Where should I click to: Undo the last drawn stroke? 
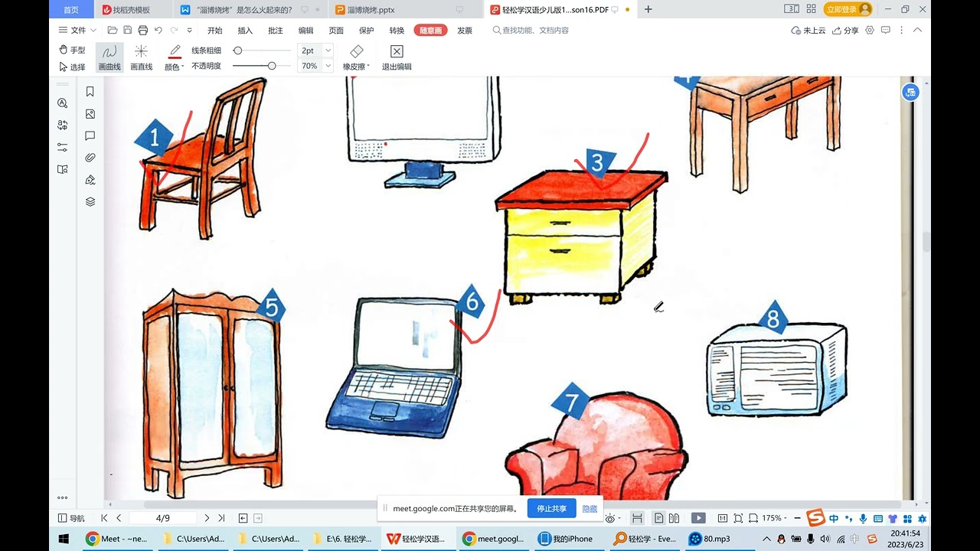tap(158, 31)
